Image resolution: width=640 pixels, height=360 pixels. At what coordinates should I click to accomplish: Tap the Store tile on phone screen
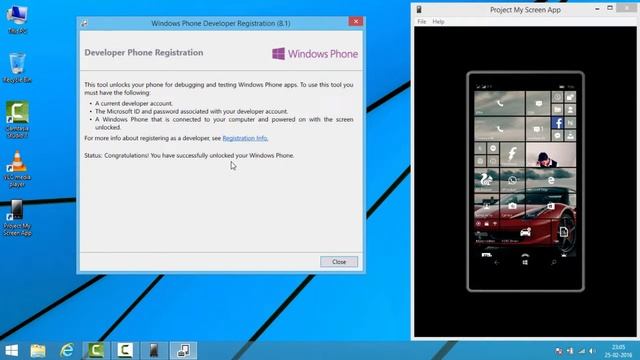coord(551,206)
